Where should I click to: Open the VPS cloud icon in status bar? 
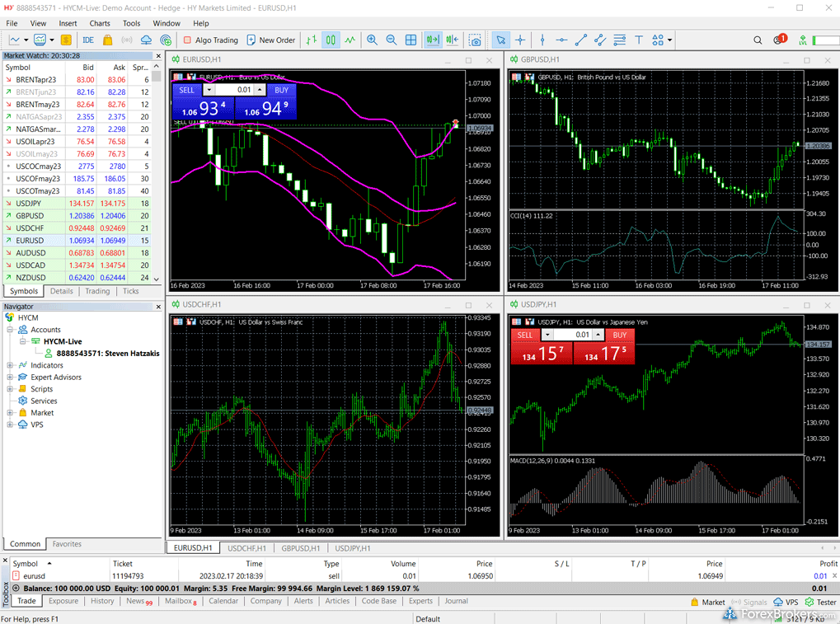point(786,602)
